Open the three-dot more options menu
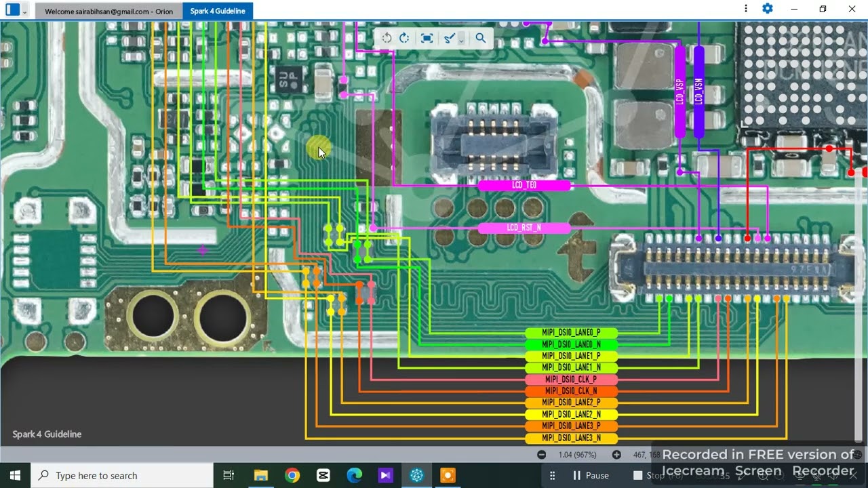 click(746, 9)
